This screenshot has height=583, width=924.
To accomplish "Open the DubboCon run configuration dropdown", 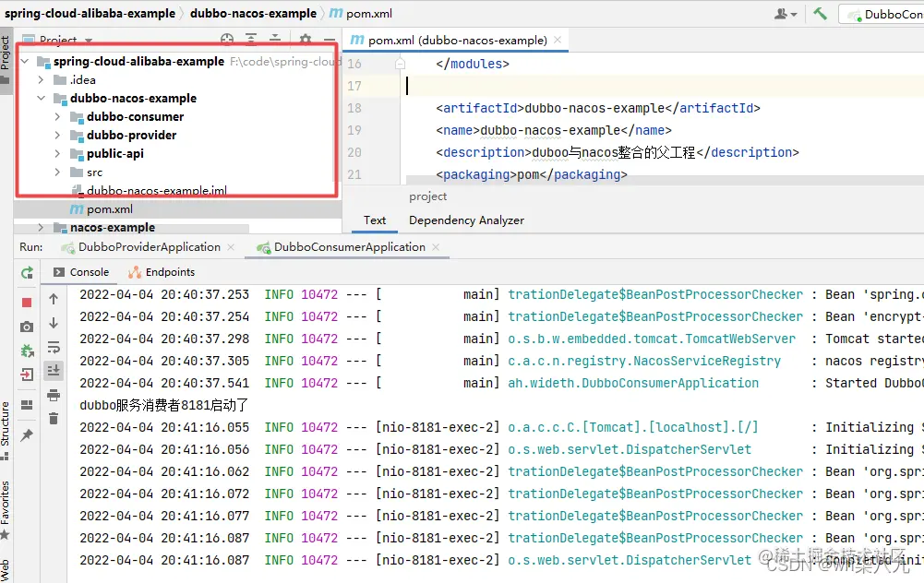I will [x=882, y=14].
